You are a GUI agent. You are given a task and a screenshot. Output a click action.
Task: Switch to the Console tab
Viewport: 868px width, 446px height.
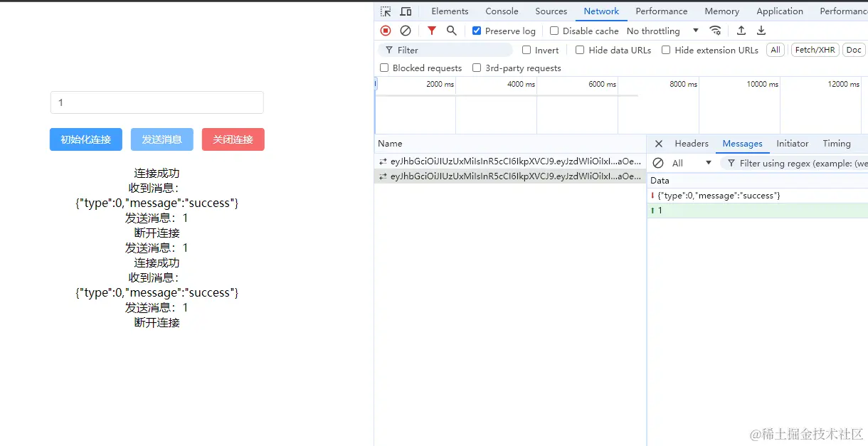(502, 11)
